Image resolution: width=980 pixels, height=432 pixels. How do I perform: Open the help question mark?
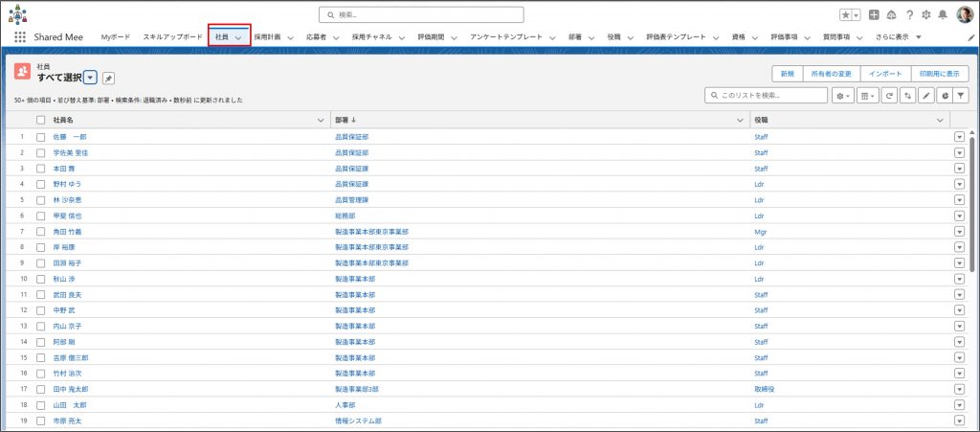909,15
